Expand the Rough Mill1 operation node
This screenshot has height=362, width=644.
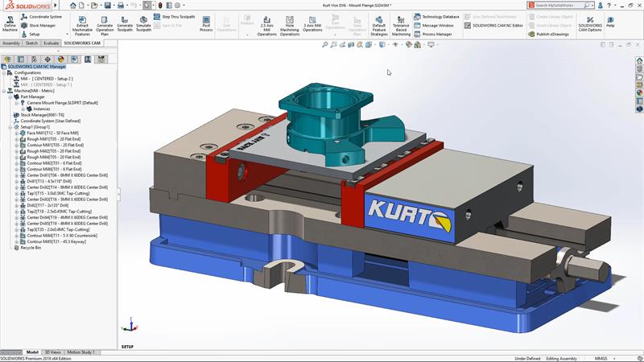[x=16, y=139]
